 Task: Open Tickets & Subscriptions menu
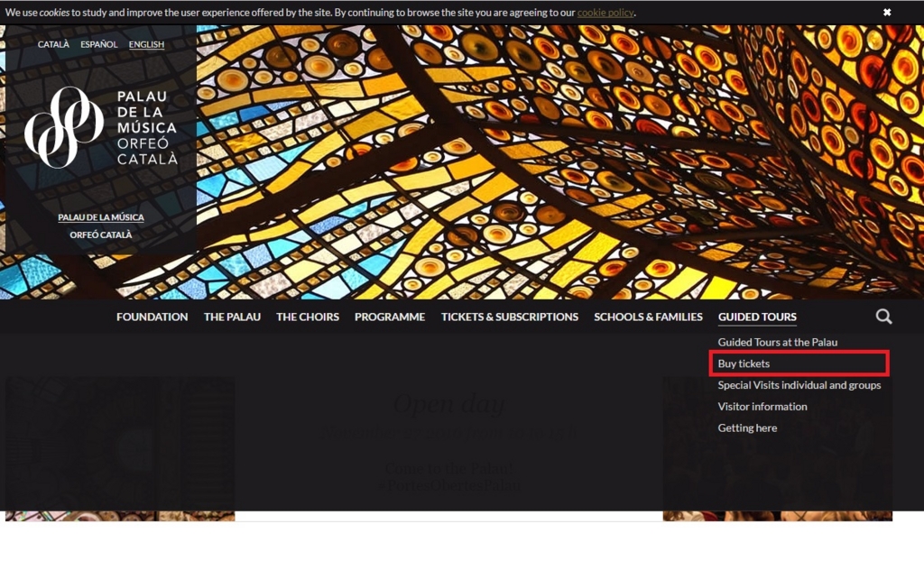pos(510,317)
